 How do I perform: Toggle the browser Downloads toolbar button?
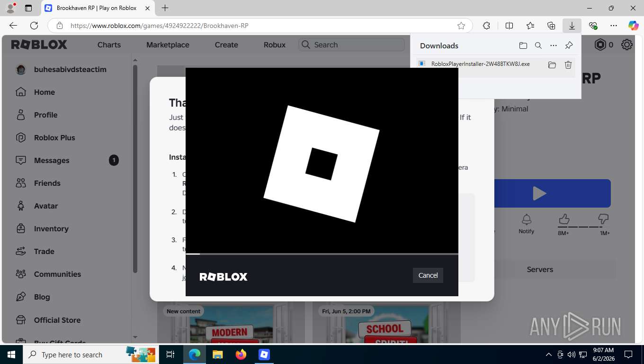572,26
